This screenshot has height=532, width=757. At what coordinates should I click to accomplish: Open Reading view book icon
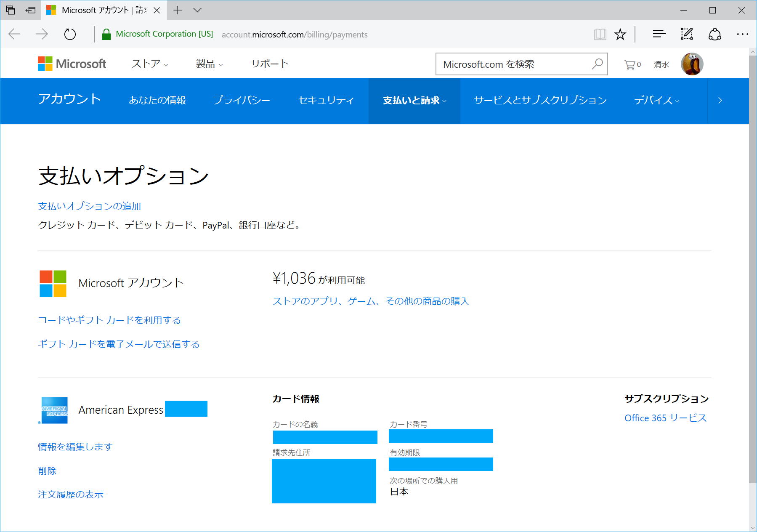pyautogui.click(x=600, y=34)
